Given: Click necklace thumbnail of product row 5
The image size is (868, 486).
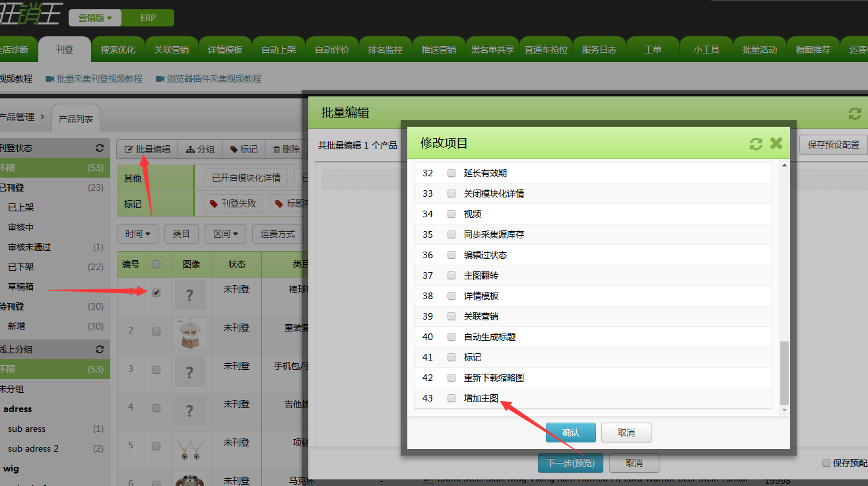Looking at the screenshot, I should [190, 448].
